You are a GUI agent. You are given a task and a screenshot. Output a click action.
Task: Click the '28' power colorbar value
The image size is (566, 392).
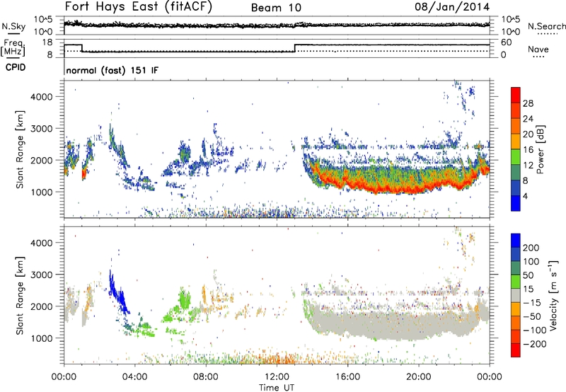[528, 103]
